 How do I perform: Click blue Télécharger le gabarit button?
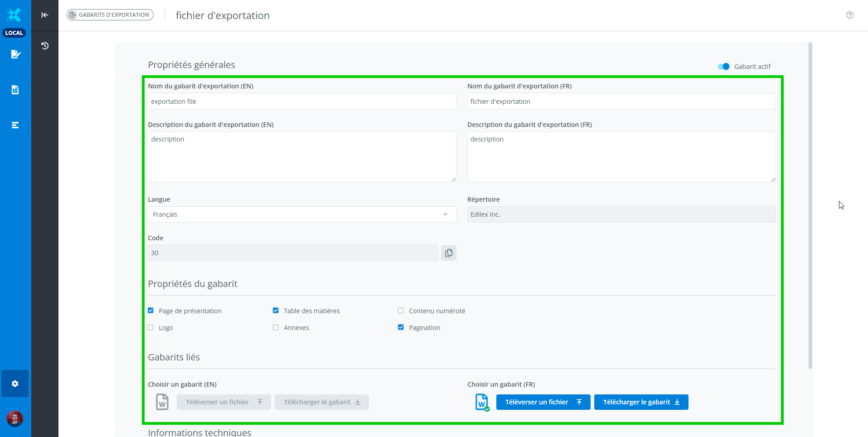pyautogui.click(x=641, y=402)
